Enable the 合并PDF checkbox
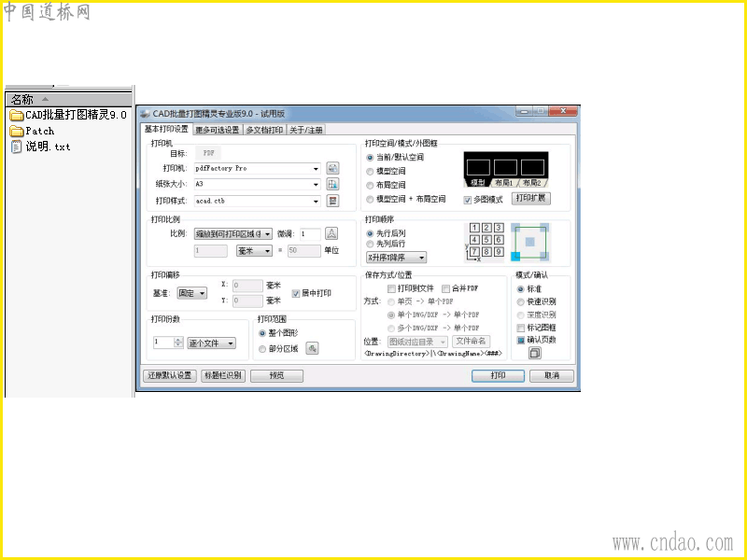Image resolution: width=747 pixels, height=560 pixels. [446, 288]
